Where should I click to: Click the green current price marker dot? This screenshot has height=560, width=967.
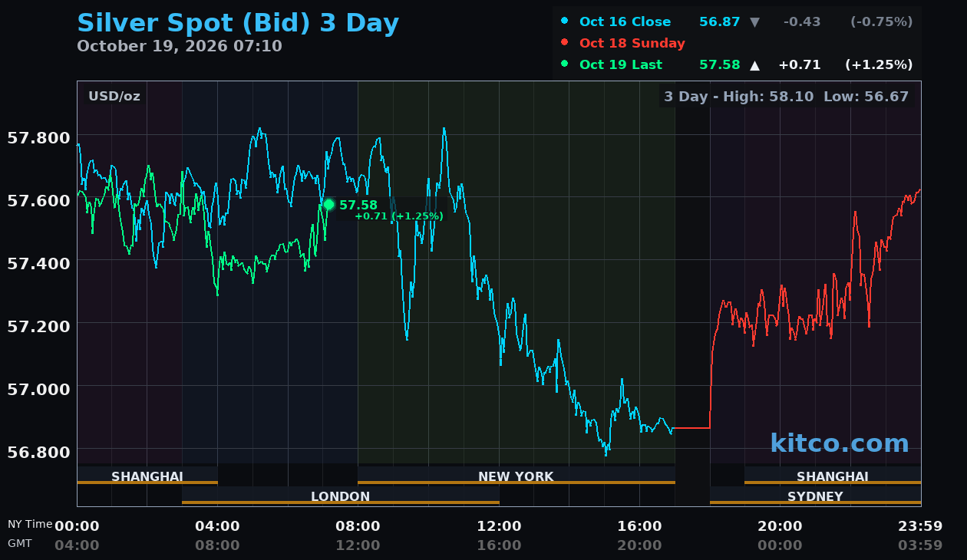[328, 204]
